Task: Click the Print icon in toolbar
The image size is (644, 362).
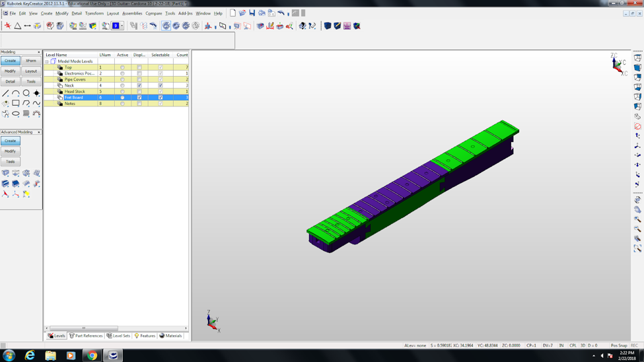Action: (262, 13)
